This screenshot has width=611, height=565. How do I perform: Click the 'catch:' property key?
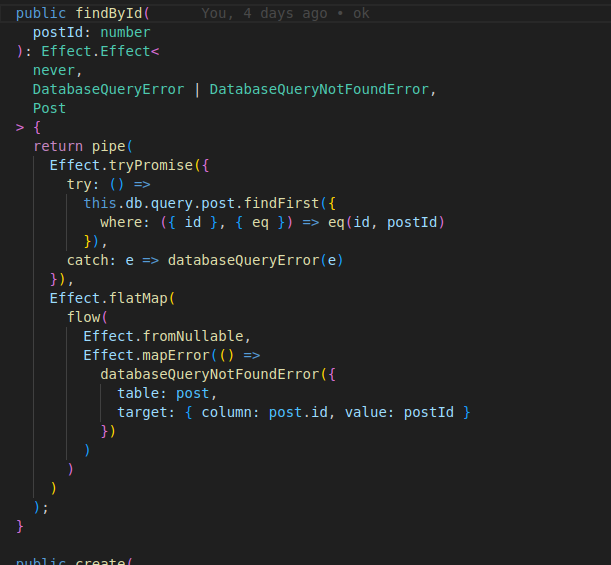click(x=91, y=260)
